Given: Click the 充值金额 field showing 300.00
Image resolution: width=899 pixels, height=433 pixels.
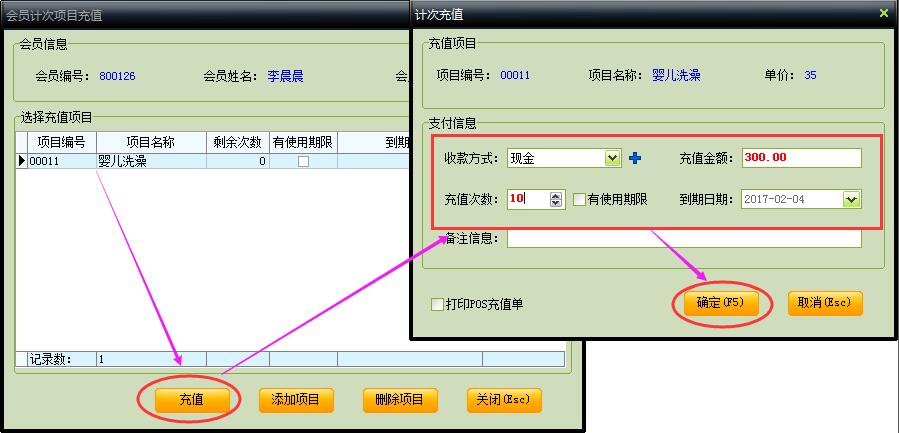Looking at the screenshot, I should [x=802, y=158].
